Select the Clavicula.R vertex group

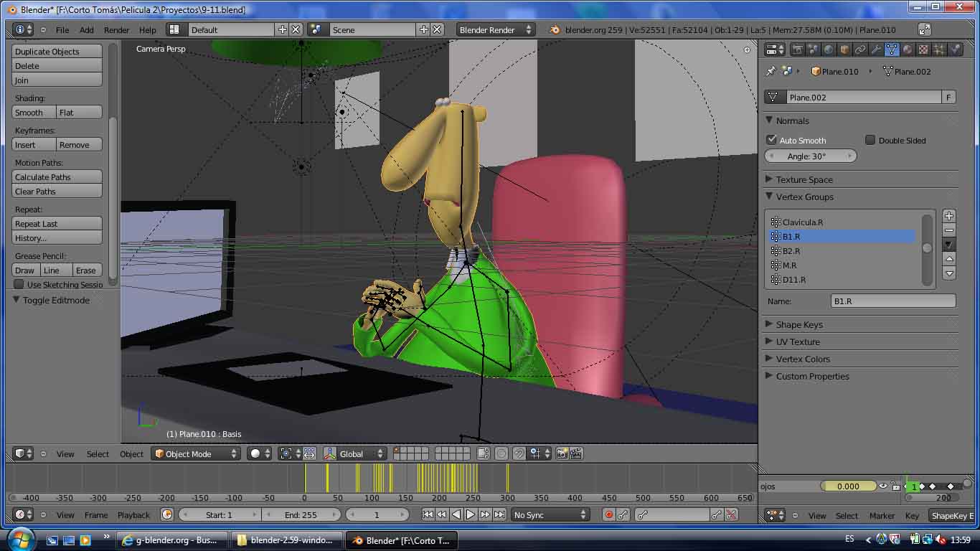tap(802, 222)
